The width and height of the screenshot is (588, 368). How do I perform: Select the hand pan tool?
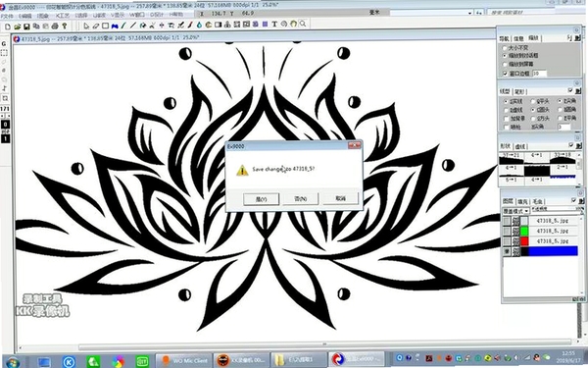293,24
